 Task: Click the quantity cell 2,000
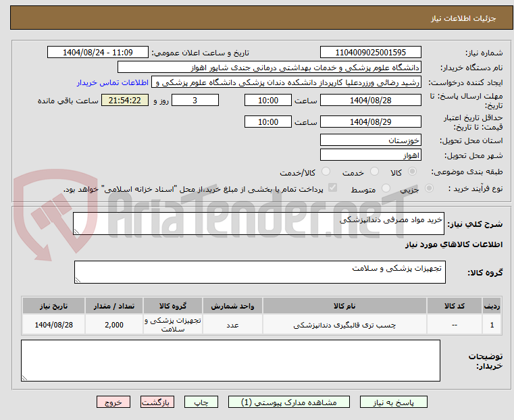(113, 325)
